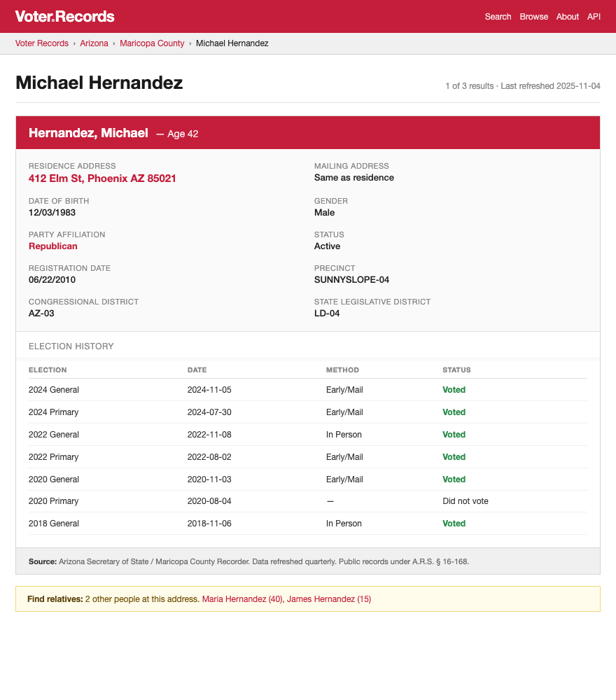Select the About page
616x700 pixels.
pyautogui.click(x=567, y=16)
